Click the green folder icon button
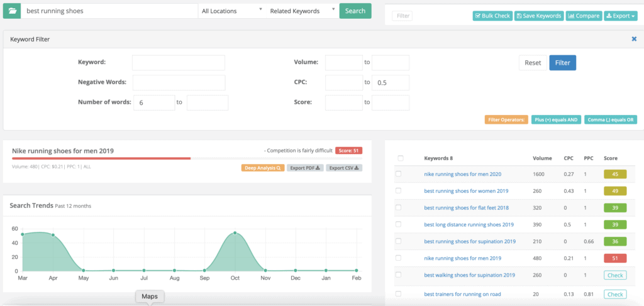The height and width of the screenshot is (306, 644). click(13, 11)
